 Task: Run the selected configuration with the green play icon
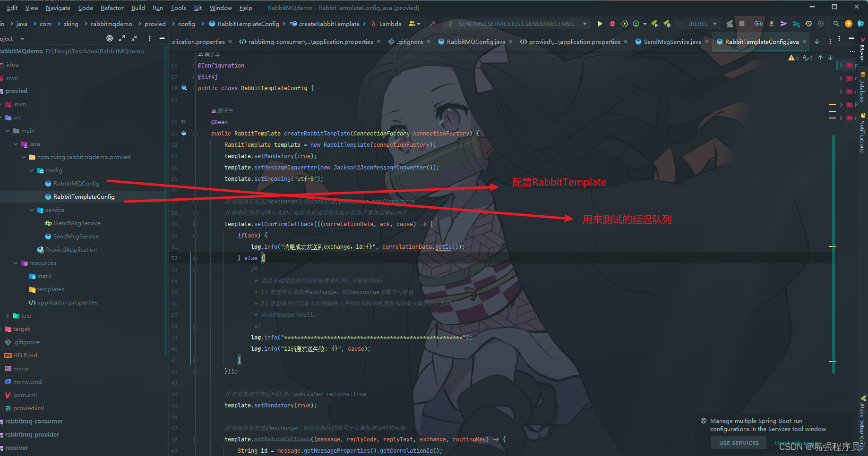(x=600, y=24)
